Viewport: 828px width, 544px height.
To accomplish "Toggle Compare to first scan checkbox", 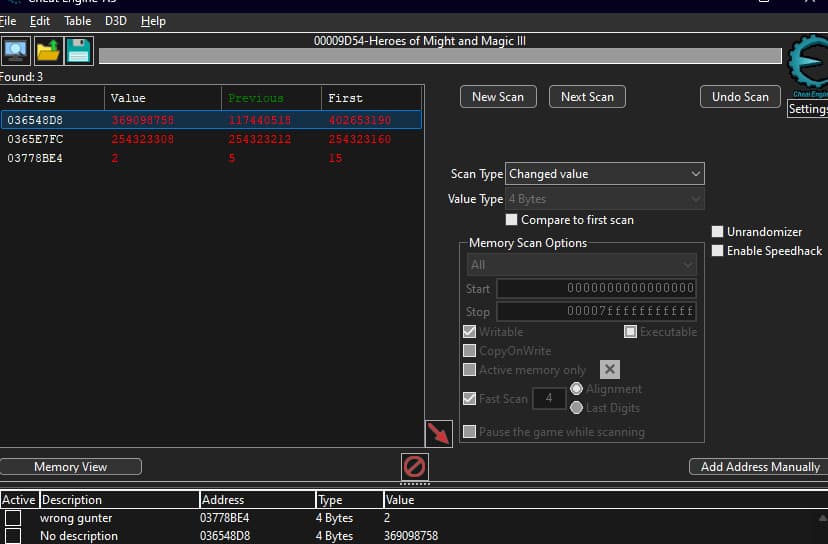I will click(x=511, y=220).
